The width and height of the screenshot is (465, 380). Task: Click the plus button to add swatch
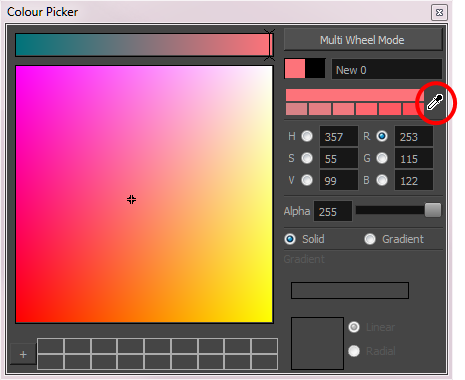23,354
